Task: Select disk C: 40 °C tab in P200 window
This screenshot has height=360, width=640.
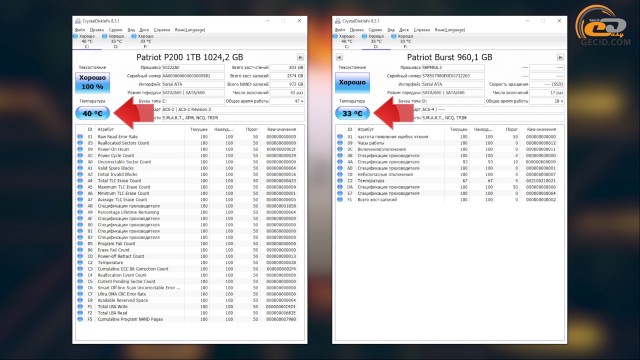Action: (87, 41)
